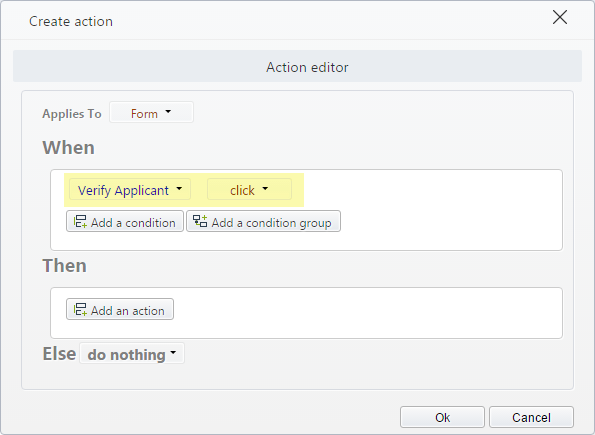The image size is (595, 435).
Task: Confirm with the Ok button
Action: (x=442, y=417)
